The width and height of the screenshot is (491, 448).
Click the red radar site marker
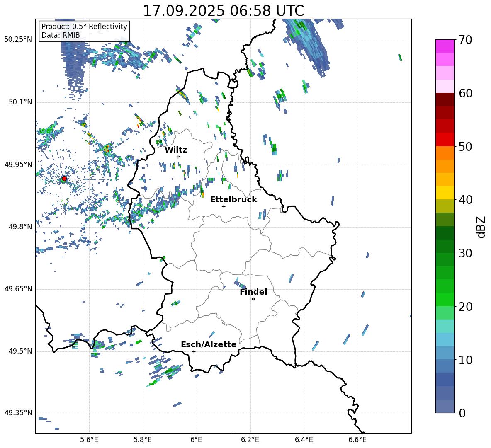(64, 179)
